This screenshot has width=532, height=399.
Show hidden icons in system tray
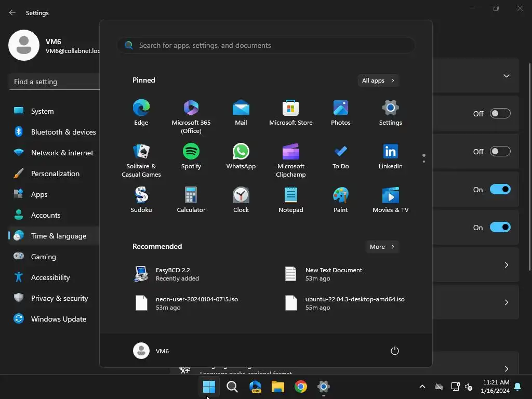(422, 387)
